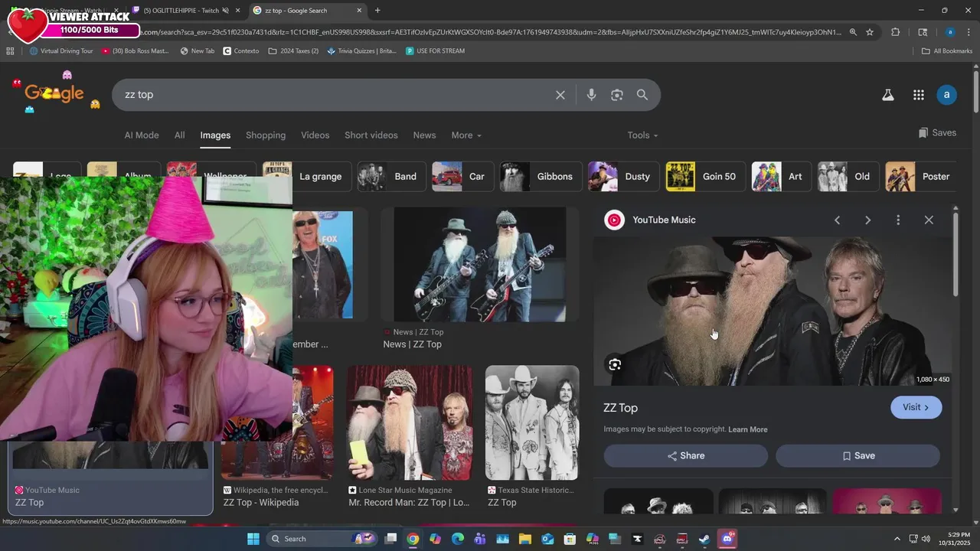
Task: Clear the zz top search query
Action: 560,95
